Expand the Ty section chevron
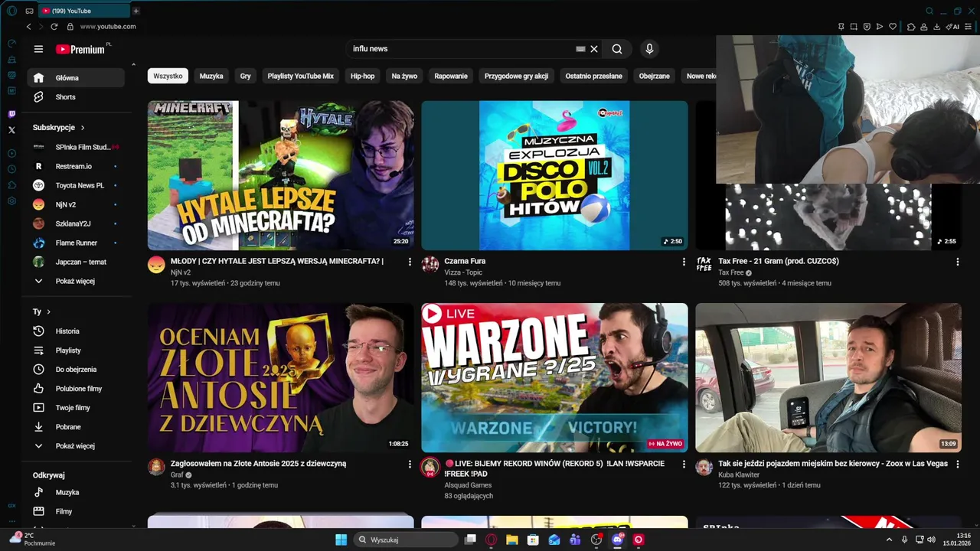980x551 pixels. click(x=48, y=312)
